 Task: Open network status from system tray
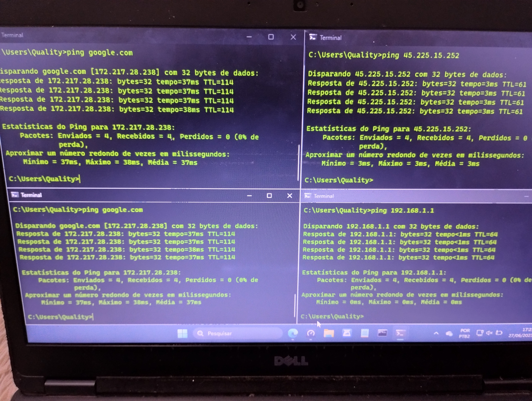[480, 333]
